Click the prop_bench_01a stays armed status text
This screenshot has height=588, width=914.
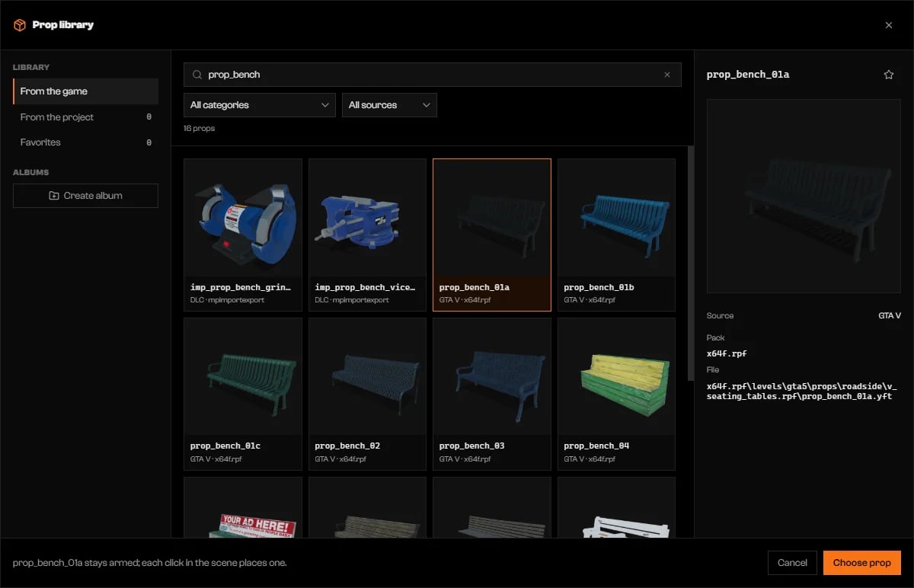click(150, 563)
